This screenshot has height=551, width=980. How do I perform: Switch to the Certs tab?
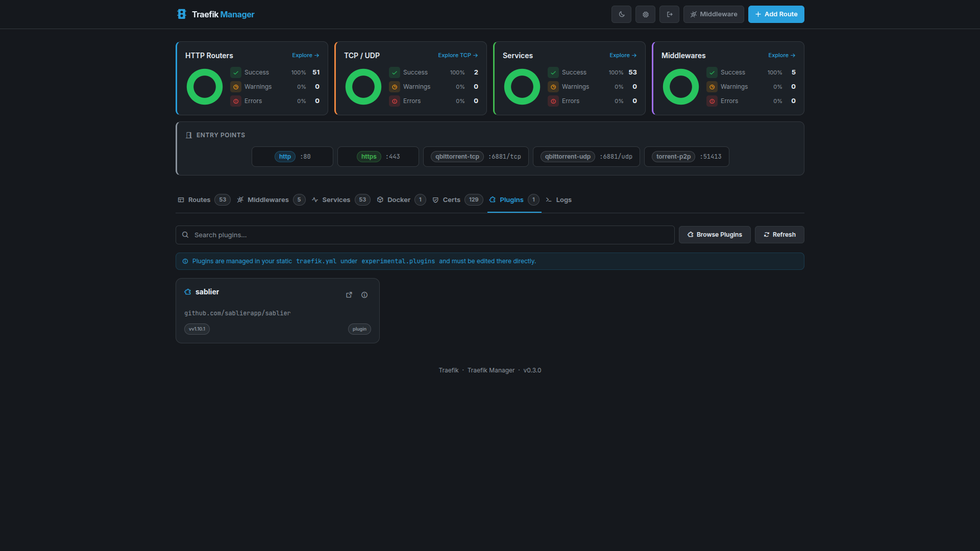tap(451, 199)
